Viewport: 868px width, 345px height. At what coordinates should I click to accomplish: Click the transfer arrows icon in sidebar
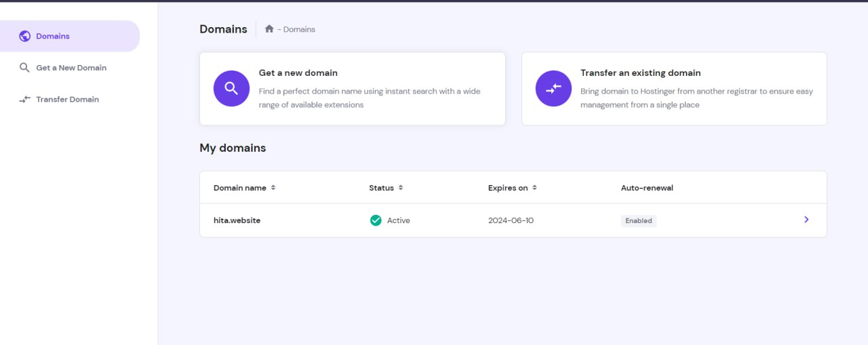pyautogui.click(x=25, y=100)
